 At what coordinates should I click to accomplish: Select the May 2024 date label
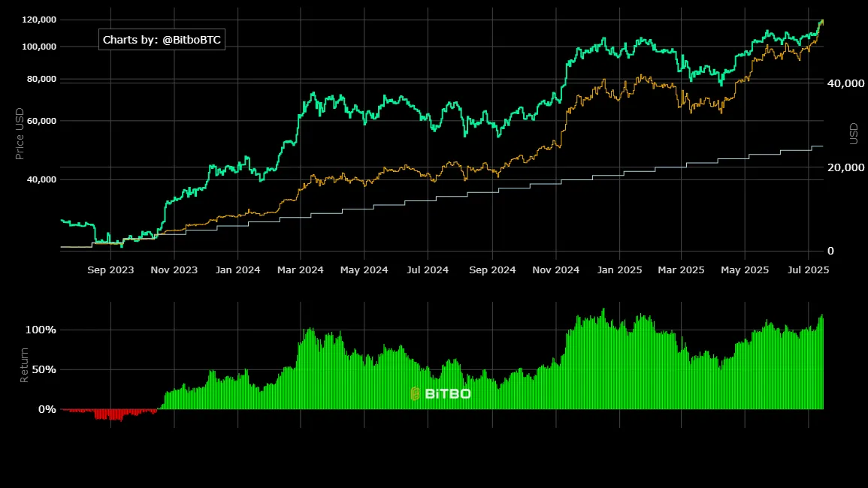pos(364,270)
